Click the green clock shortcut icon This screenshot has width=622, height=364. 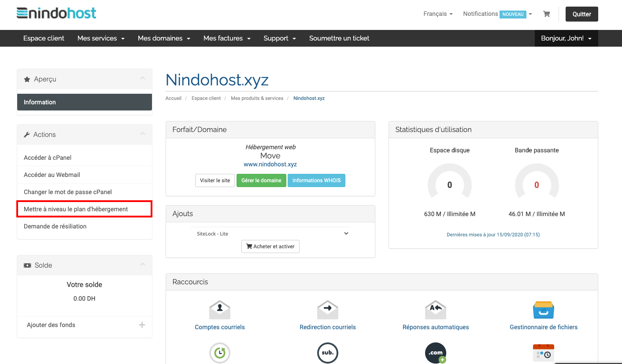[220, 353]
